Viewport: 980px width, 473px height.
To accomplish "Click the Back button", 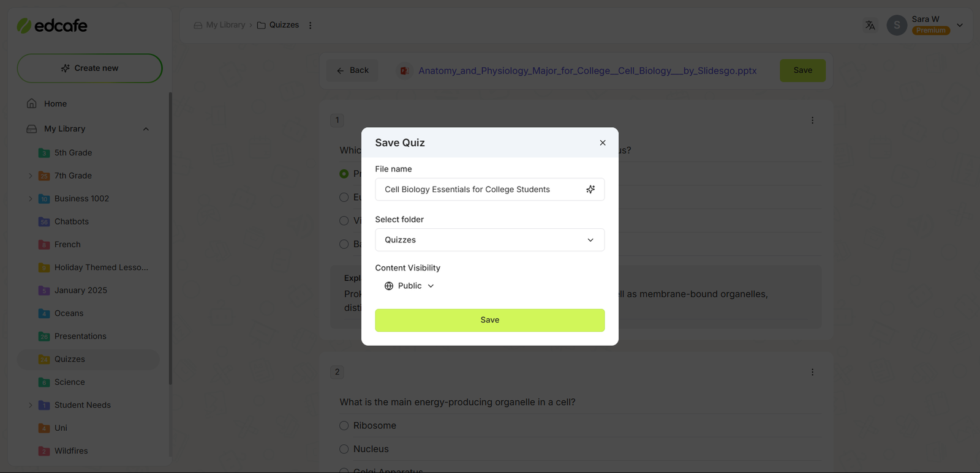I will 352,70.
